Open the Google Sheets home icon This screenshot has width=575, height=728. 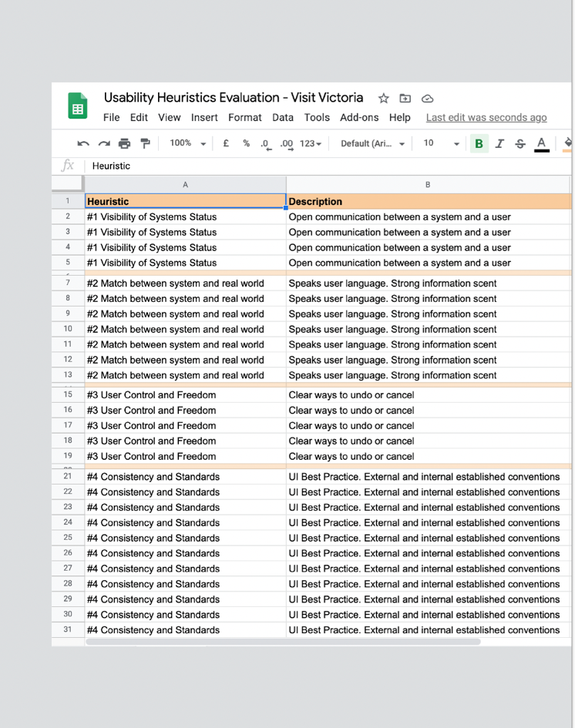pos(78,106)
